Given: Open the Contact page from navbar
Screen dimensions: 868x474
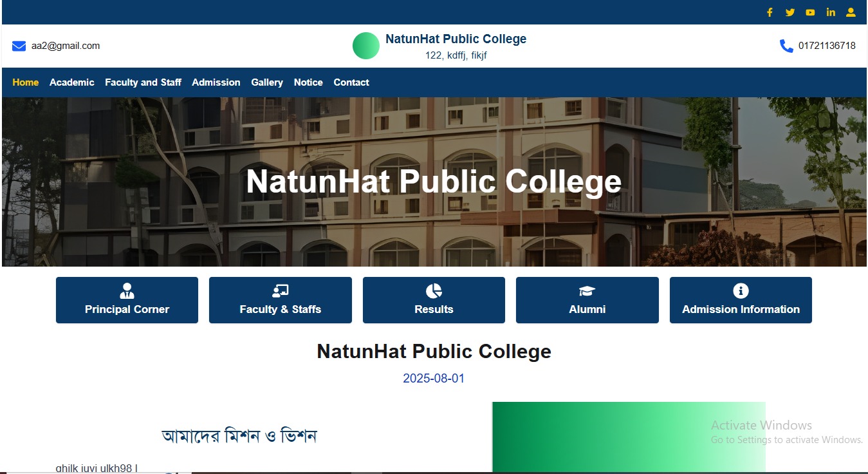Looking at the screenshot, I should pyautogui.click(x=351, y=82).
